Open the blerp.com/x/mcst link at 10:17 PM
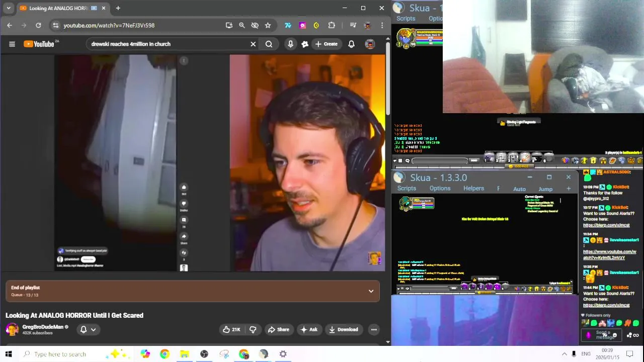 click(606, 225)
